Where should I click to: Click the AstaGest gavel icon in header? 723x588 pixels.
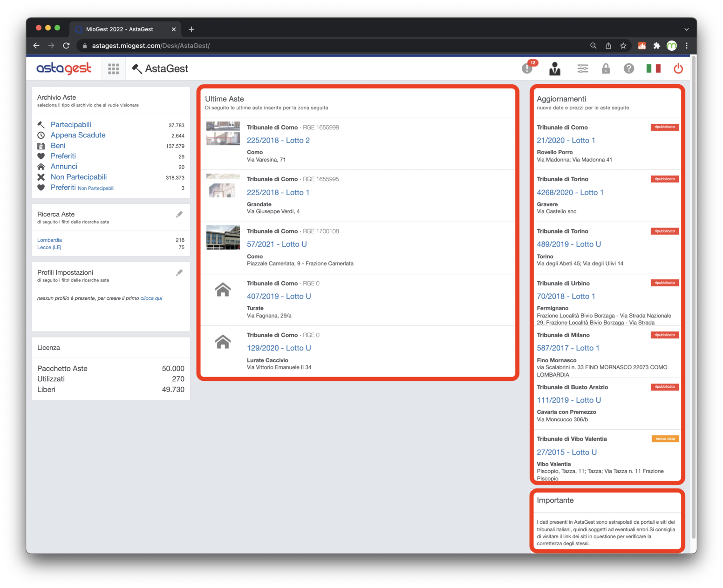pyautogui.click(x=136, y=69)
